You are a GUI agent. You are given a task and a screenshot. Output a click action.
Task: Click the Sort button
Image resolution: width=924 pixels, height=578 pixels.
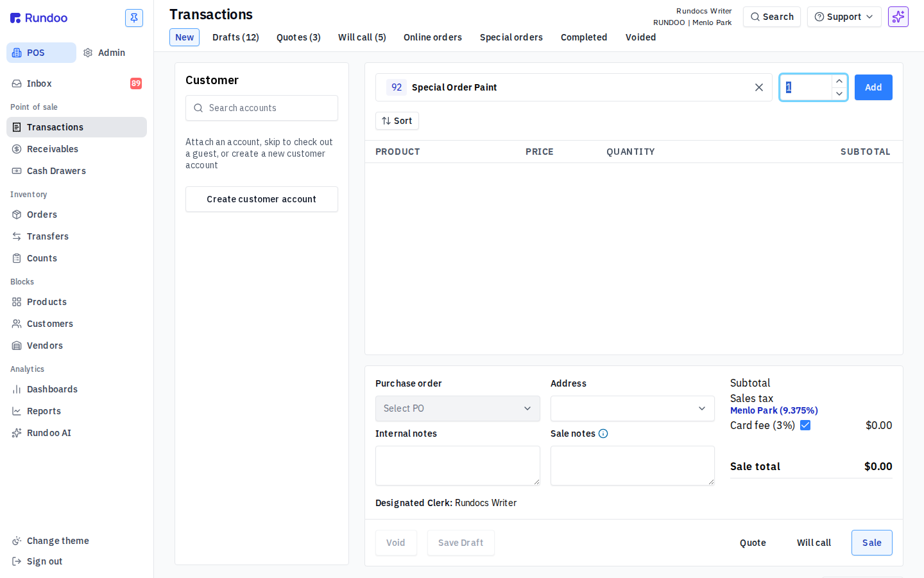(x=397, y=121)
